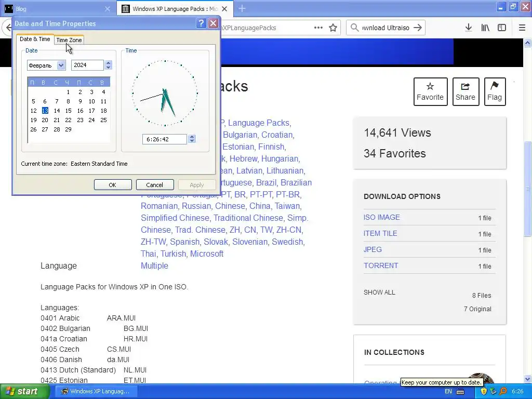The image size is (532, 399).
Task: Click the Hungarian topic link
Action: click(280, 159)
